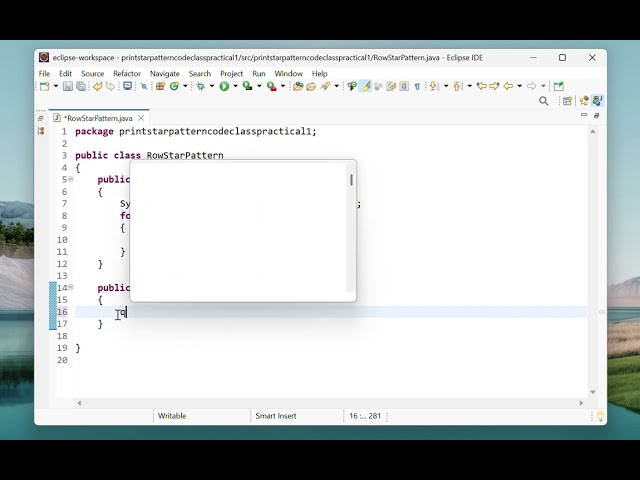Click the Previous Annotation up-arrow icon
The height and width of the screenshot is (480, 640).
pyautogui.click(x=457, y=86)
